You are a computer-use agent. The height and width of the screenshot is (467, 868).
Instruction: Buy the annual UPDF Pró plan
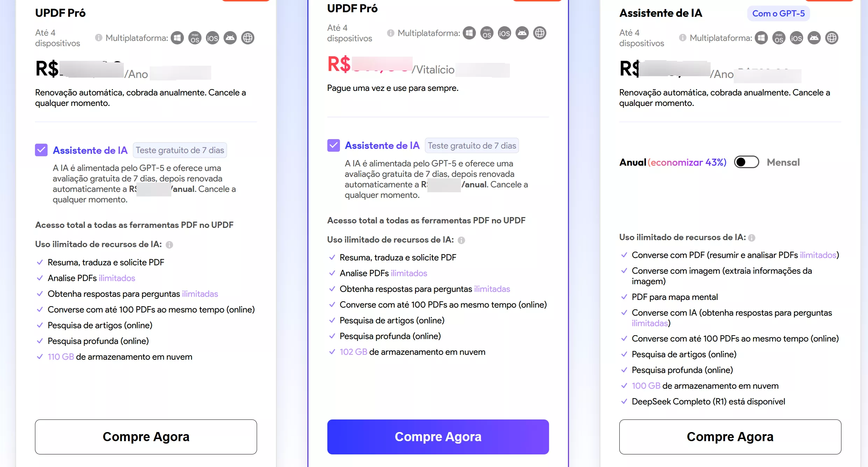146,437
